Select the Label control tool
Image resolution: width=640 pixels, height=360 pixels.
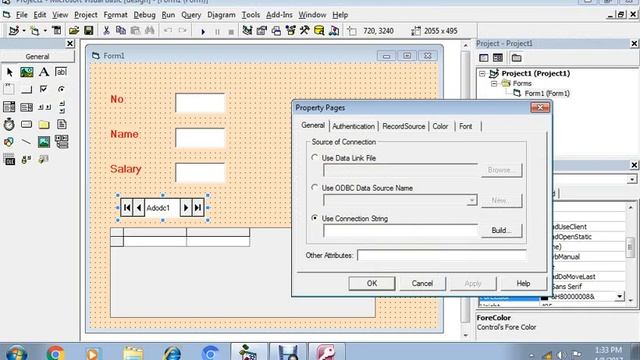[x=44, y=72]
